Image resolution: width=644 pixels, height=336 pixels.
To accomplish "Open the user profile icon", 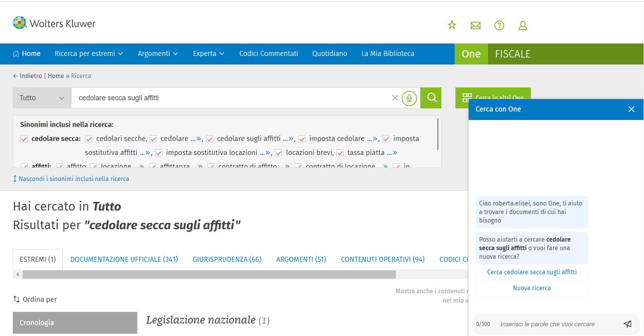I will click(523, 25).
